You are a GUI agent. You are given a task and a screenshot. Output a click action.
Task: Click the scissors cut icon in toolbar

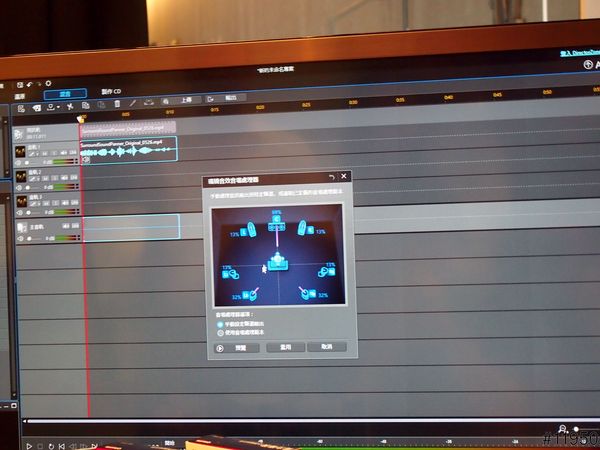point(70,107)
